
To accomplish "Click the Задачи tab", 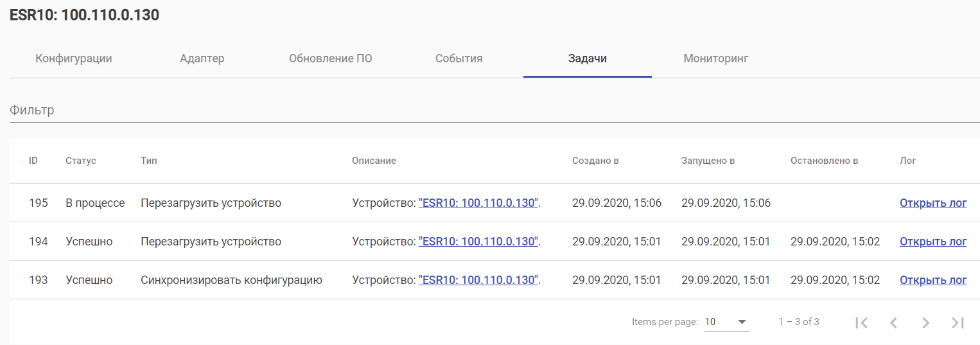I will [x=588, y=58].
